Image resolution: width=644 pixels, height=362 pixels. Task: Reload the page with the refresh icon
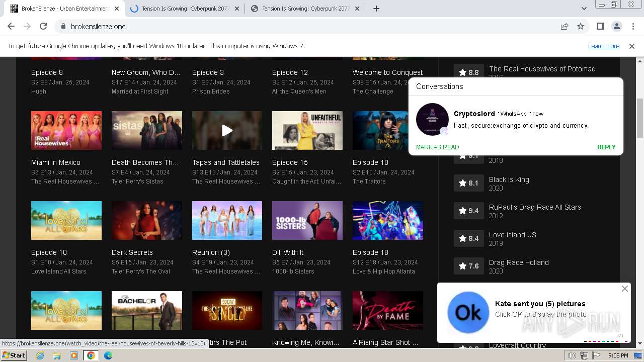[43, 27]
